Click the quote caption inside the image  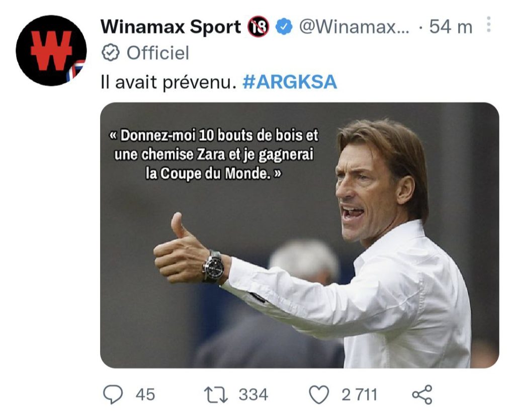click(x=213, y=154)
